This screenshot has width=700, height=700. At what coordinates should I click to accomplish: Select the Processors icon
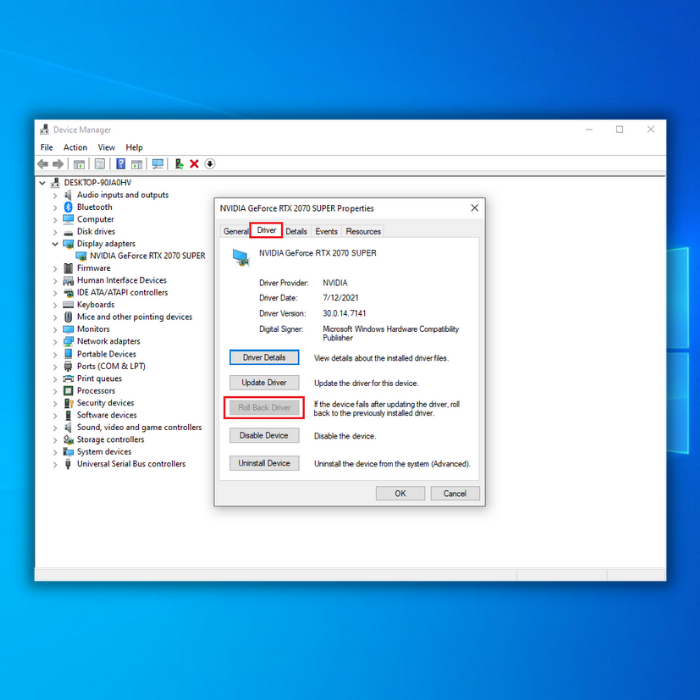[x=68, y=391]
